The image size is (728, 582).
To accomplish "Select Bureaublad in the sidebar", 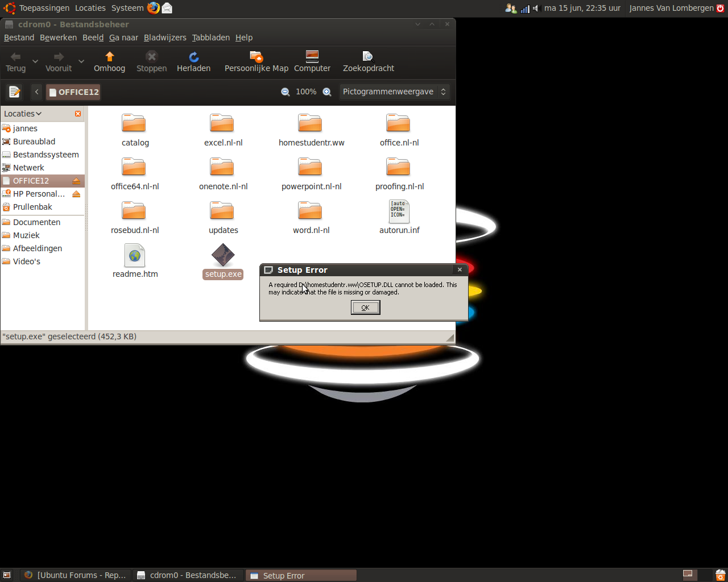I will tap(43, 142).
